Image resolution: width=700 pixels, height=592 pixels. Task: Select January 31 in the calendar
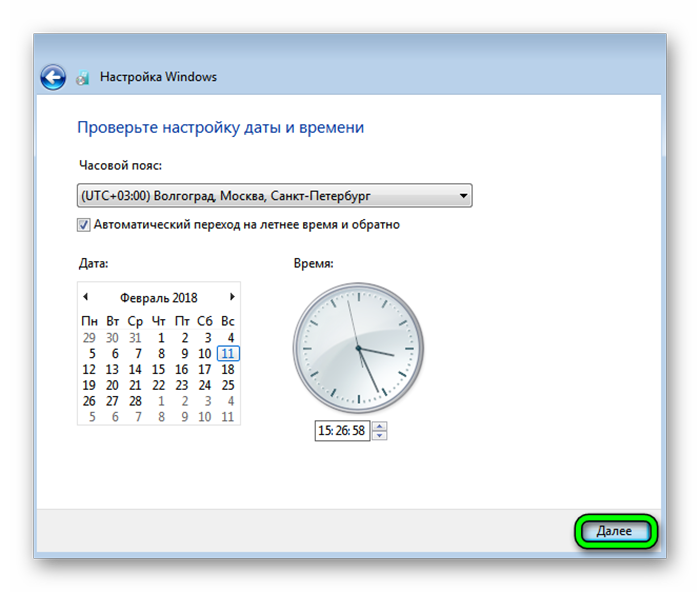click(135, 338)
